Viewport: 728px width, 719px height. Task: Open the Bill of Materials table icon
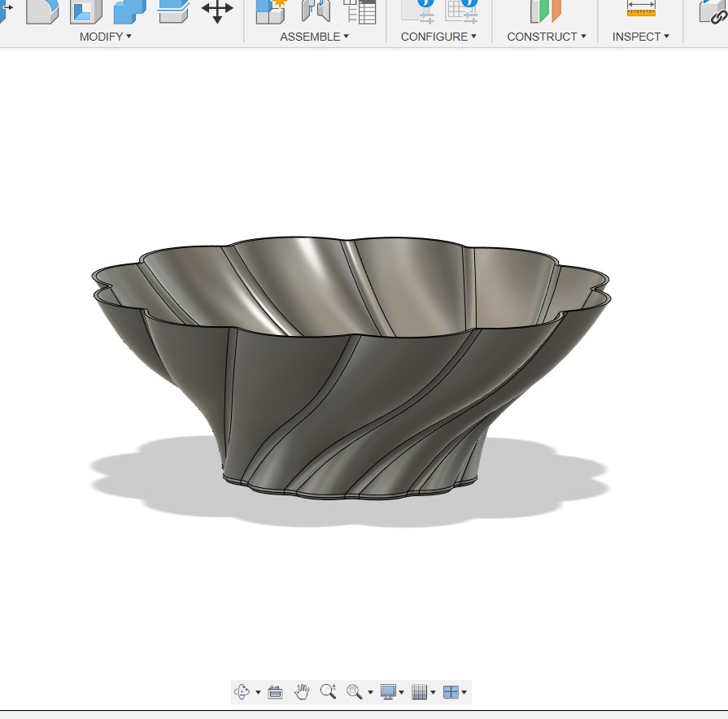click(360, 11)
